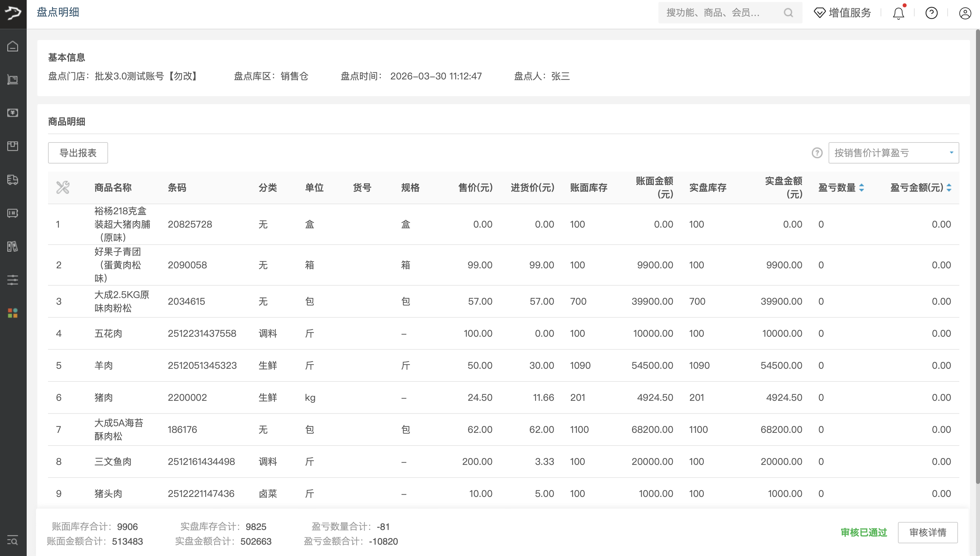Click the home icon in sidebar
This screenshot has height=556, width=980.
13,46
